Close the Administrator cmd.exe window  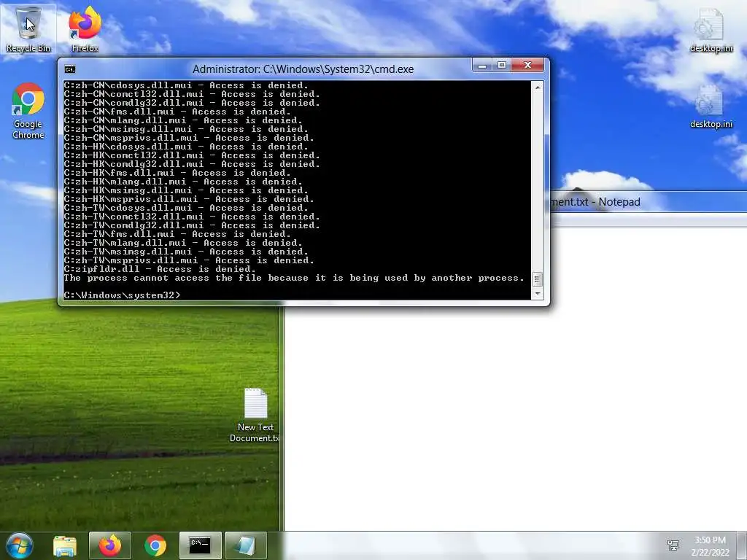tap(527, 65)
